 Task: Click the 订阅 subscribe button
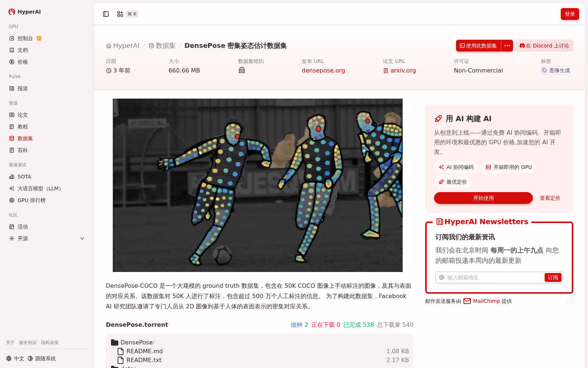coord(553,277)
